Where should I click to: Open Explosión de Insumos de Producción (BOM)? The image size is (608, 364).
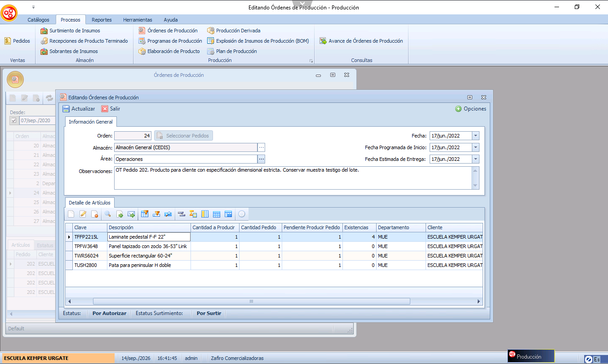click(258, 41)
